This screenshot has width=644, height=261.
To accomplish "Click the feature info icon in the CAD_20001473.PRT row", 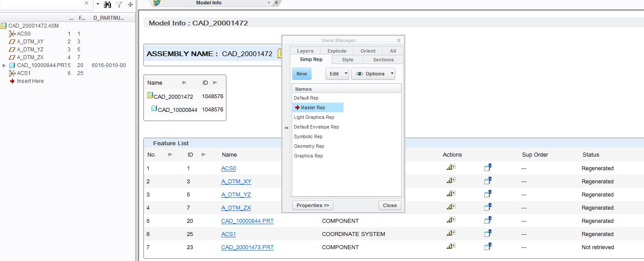I will pyautogui.click(x=488, y=247).
